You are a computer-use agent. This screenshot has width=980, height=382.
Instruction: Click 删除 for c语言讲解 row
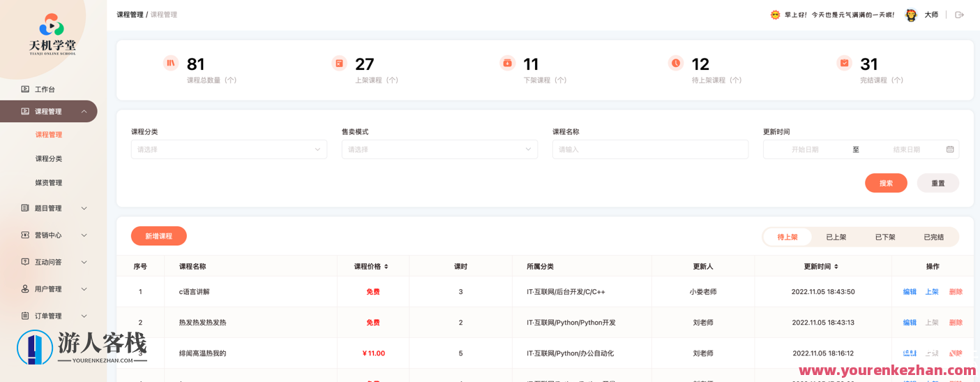click(956, 292)
